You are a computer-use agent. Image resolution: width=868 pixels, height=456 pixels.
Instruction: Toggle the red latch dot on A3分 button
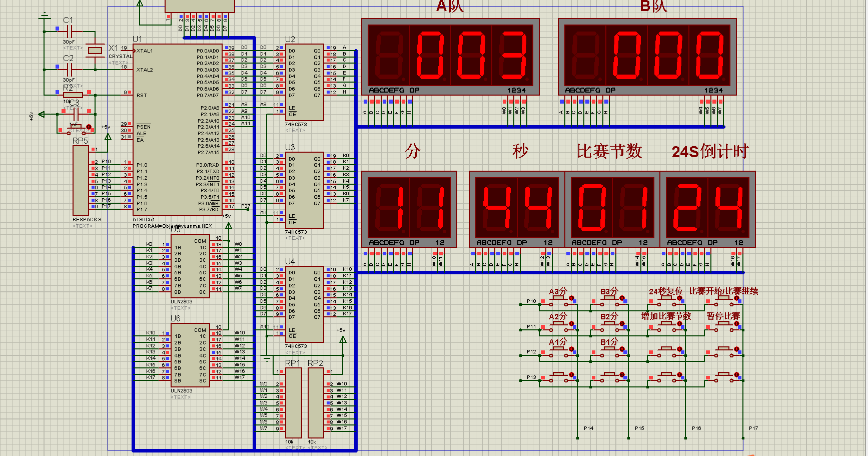point(571,298)
